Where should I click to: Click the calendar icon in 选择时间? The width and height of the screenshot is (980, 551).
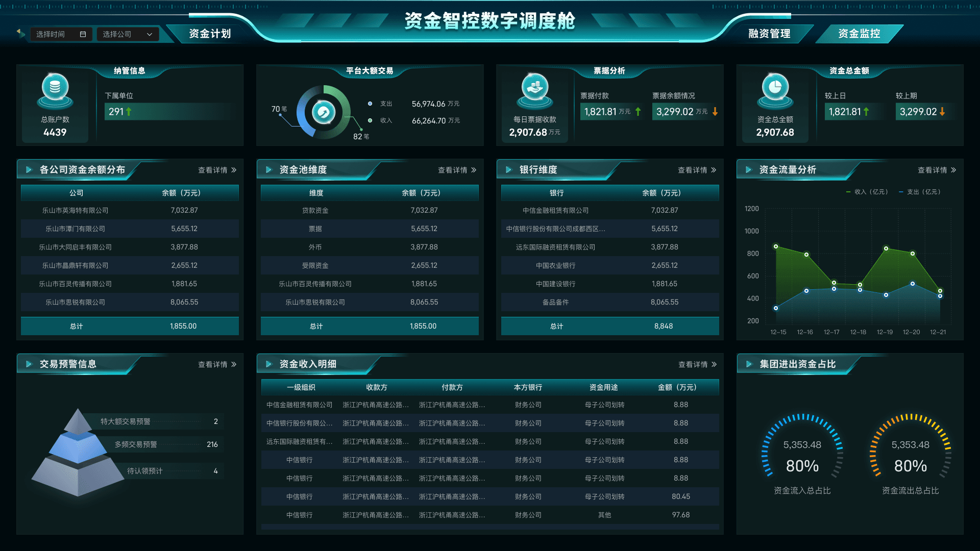click(83, 34)
